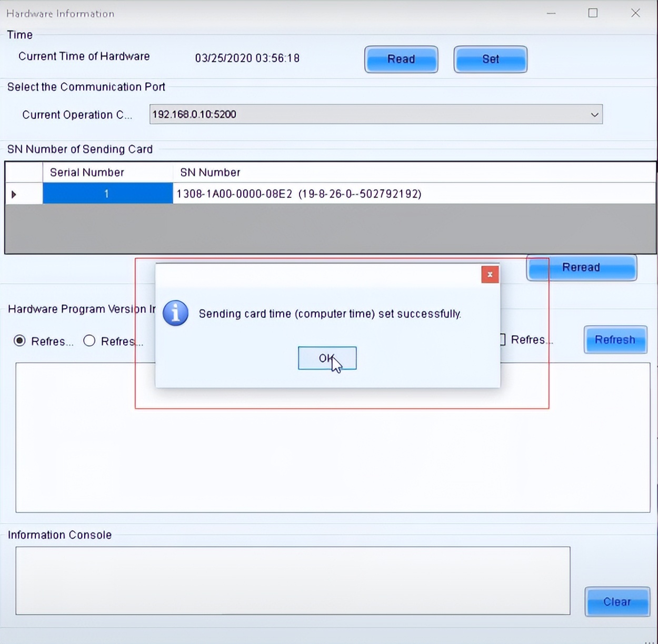Screen dimensions: 658x644
Task: Clear the Information Console output
Action: 617,602
